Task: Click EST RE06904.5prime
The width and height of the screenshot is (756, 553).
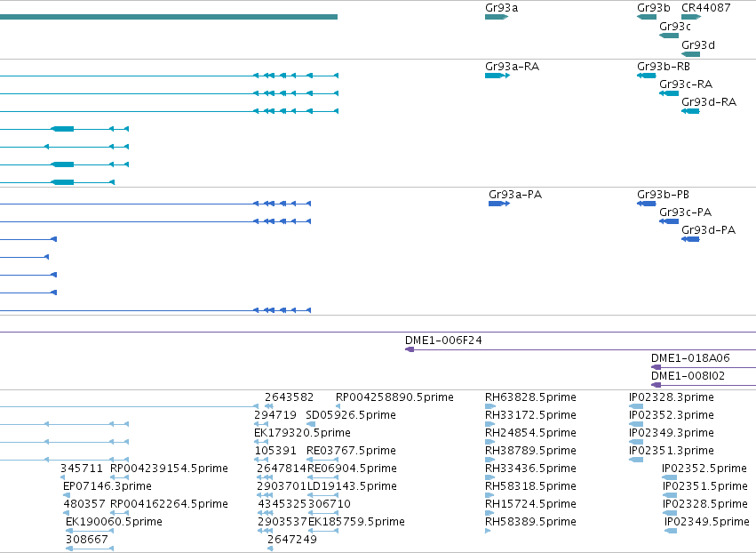Action: 352,468
